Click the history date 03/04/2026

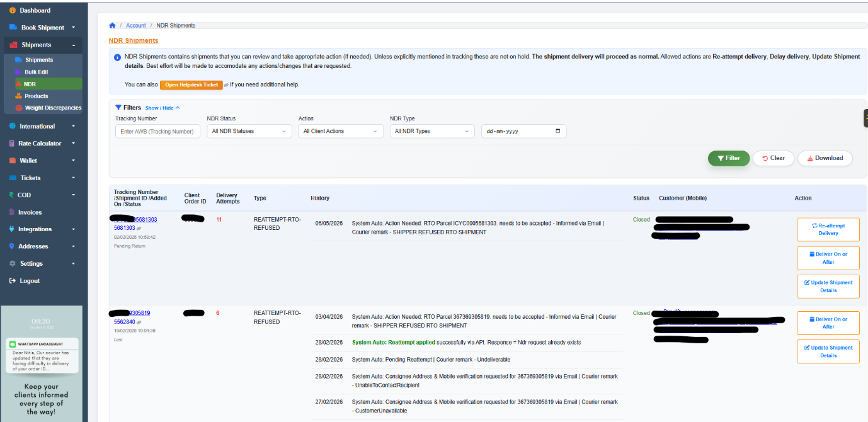pyautogui.click(x=329, y=317)
